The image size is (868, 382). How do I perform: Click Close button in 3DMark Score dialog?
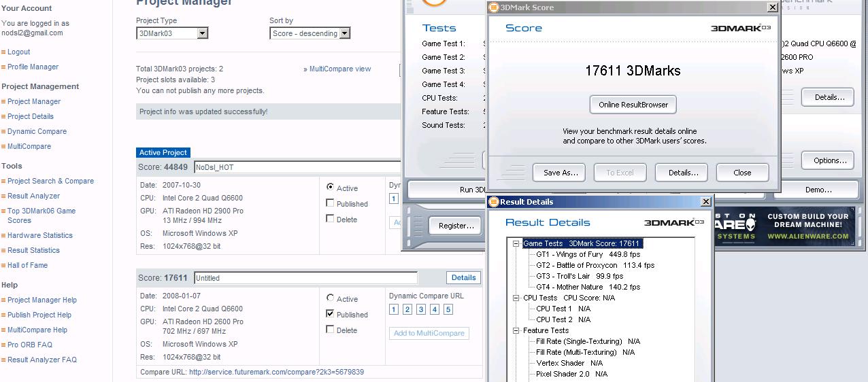742,173
